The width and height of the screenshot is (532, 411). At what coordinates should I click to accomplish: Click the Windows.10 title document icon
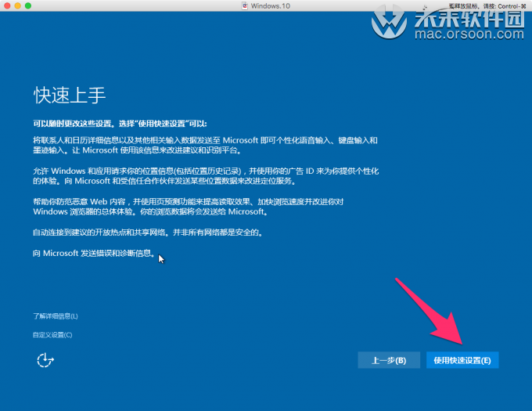(x=245, y=5)
